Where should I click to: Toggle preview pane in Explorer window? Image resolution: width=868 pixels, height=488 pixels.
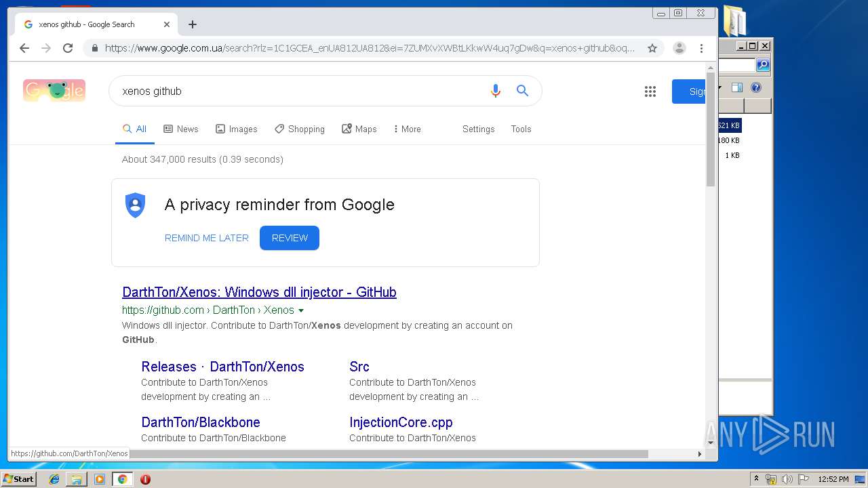737,87
